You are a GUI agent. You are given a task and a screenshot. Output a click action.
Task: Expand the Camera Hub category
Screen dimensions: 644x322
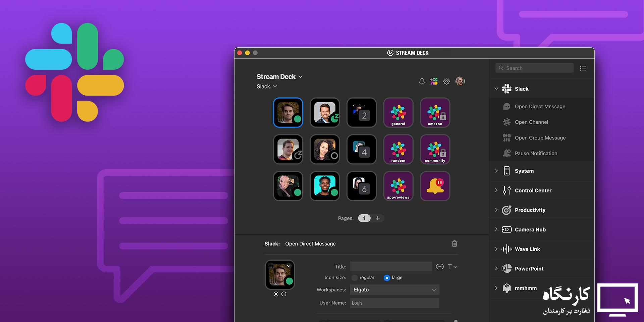(x=496, y=229)
